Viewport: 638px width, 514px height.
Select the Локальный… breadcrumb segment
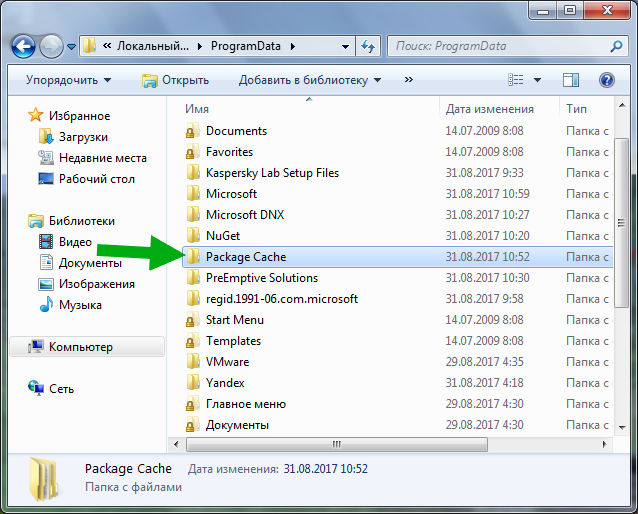point(153,46)
